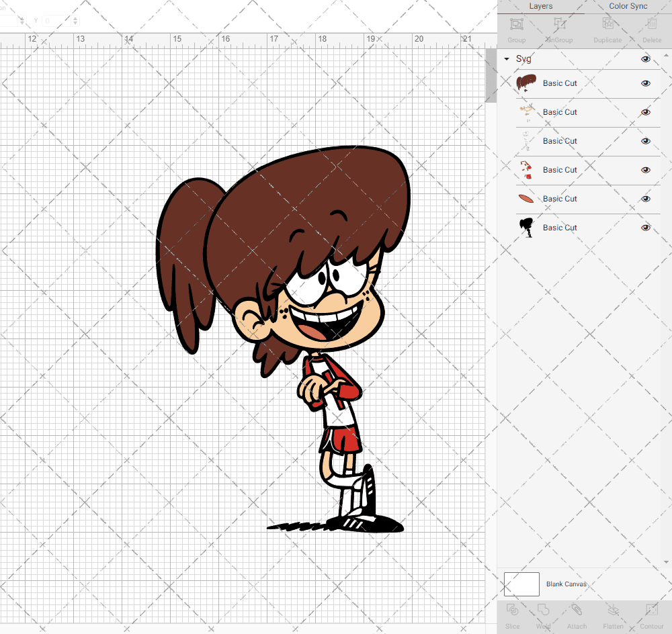Collapse the Svg layer group
This screenshot has width=672, height=634.
pos(507,59)
